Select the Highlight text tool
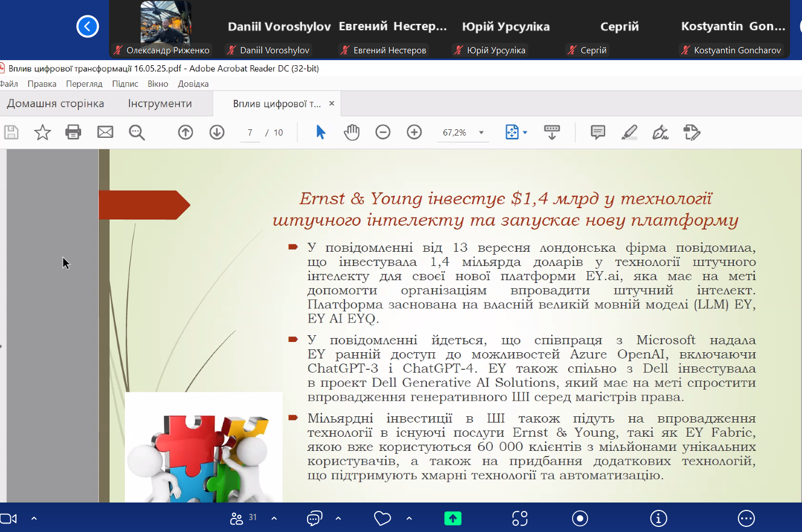 tap(629, 132)
